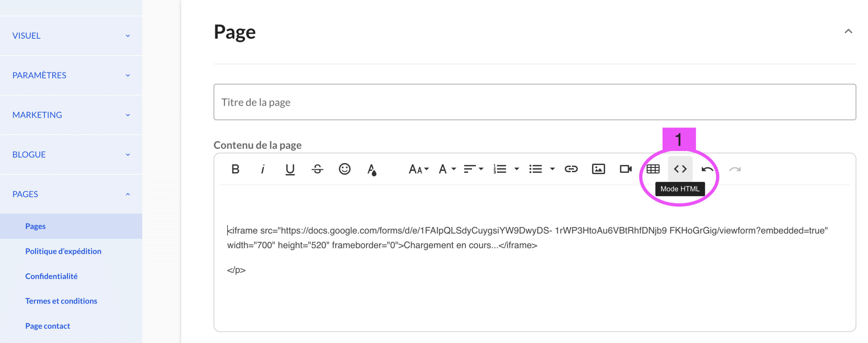
Task: Open the text alignment dropdown
Action: tap(473, 169)
